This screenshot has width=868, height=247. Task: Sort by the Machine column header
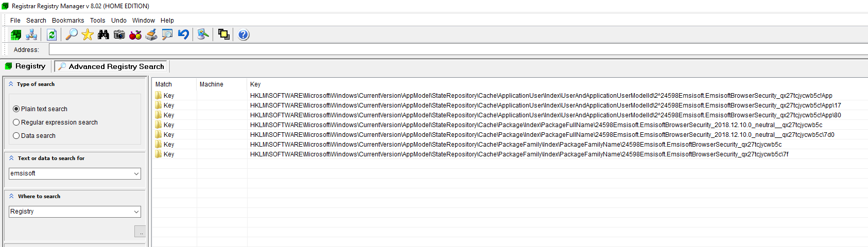[x=222, y=84]
